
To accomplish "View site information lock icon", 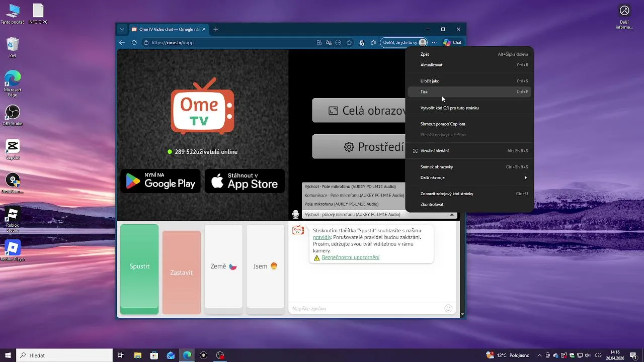I will coord(146,43).
